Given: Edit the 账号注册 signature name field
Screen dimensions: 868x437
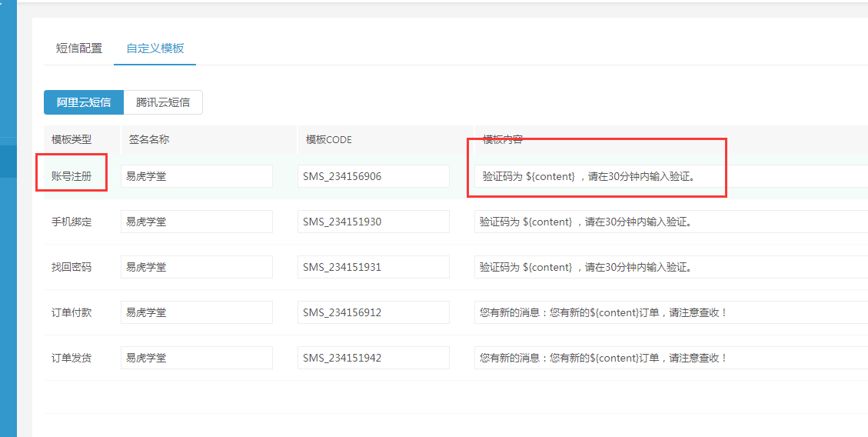Looking at the screenshot, I should (197, 177).
